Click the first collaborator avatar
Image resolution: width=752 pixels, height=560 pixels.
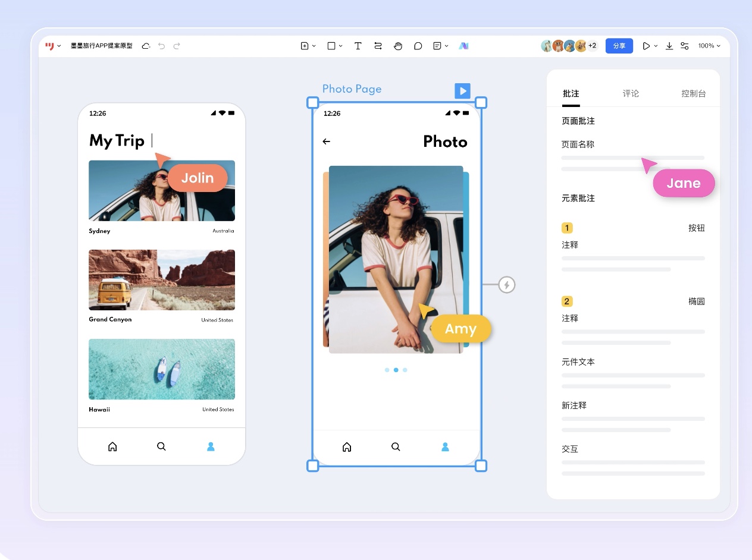click(x=547, y=46)
